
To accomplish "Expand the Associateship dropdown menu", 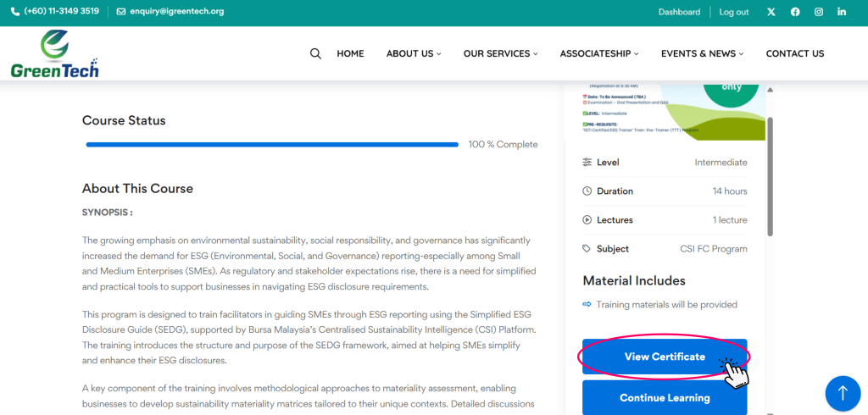I will click(598, 53).
